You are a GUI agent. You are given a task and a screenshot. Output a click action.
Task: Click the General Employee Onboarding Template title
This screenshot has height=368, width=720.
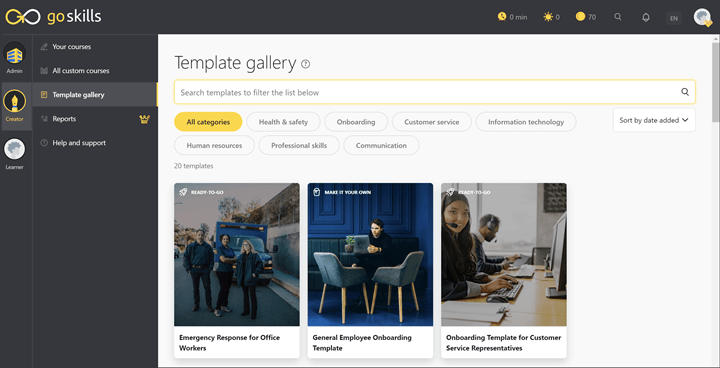[x=362, y=343]
